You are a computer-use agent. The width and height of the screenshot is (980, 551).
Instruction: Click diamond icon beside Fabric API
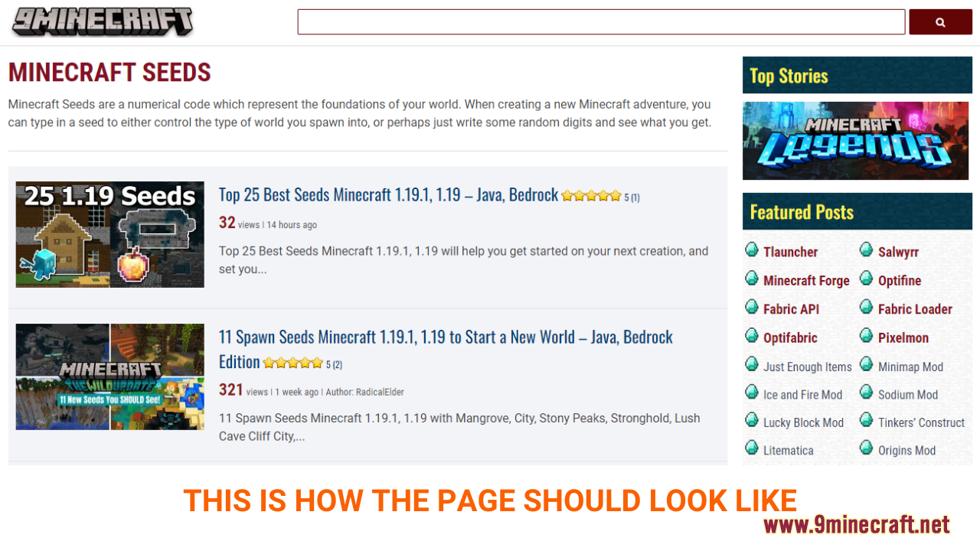click(x=752, y=307)
